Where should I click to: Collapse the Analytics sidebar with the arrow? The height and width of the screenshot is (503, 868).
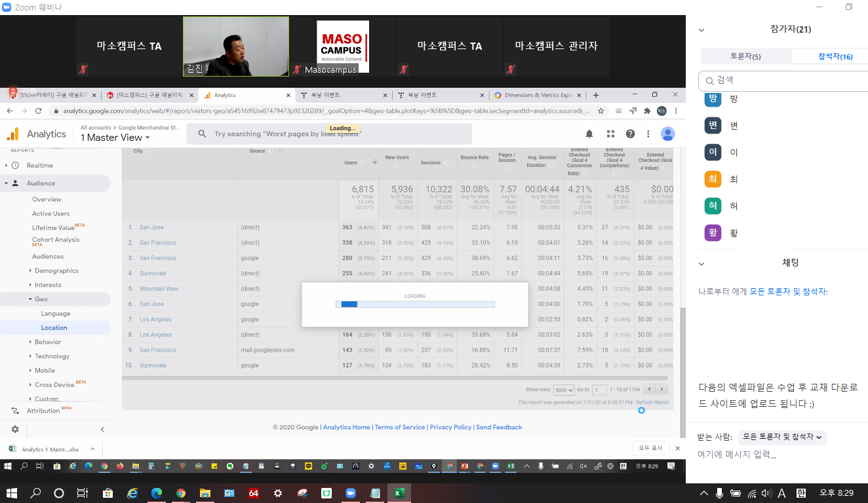pyautogui.click(x=102, y=430)
